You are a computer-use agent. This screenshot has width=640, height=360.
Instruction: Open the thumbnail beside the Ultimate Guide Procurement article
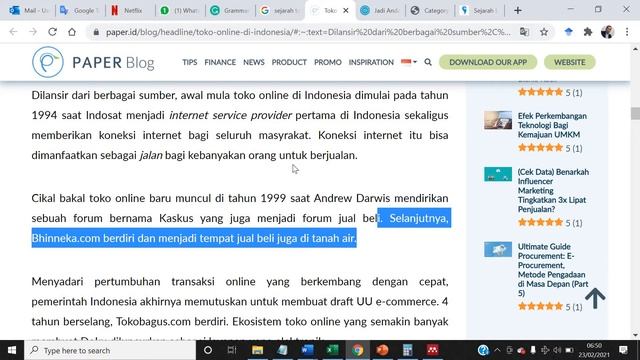498,249
